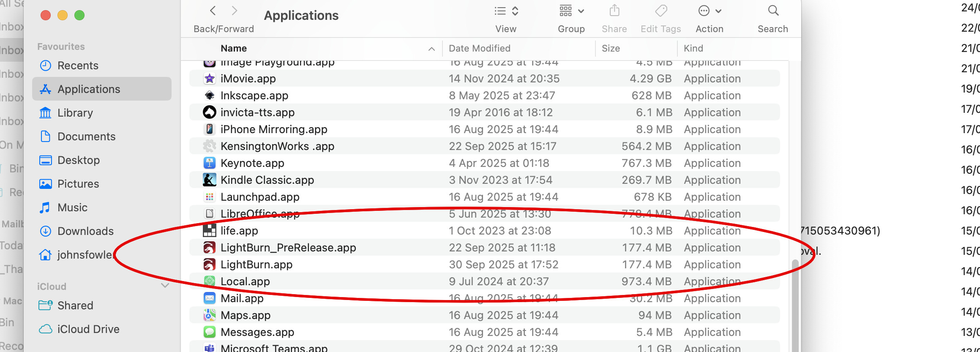The width and height of the screenshot is (980, 352).
Task: Click the Size column header
Action: [611, 49]
